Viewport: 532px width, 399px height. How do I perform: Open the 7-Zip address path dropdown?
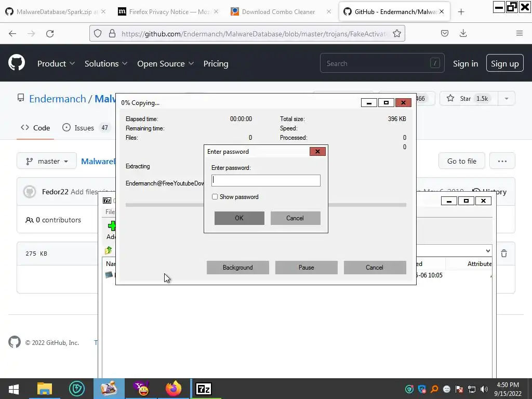(487, 251)
